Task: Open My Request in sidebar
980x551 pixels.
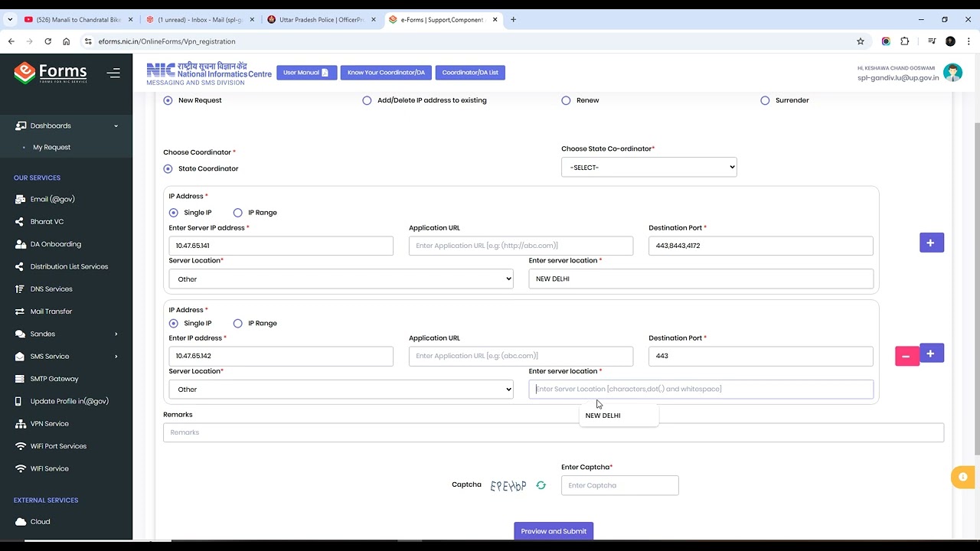Action: click(x=51, y=147)
